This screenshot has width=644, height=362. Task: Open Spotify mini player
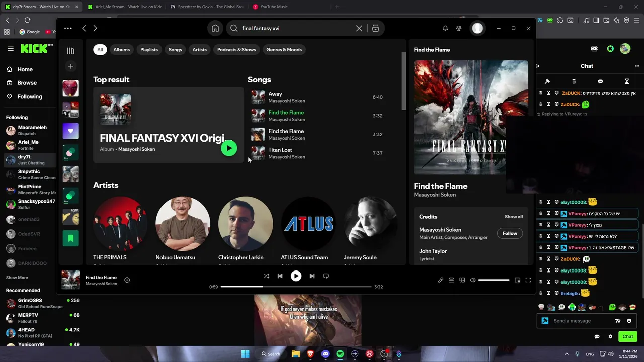(517, 280)
